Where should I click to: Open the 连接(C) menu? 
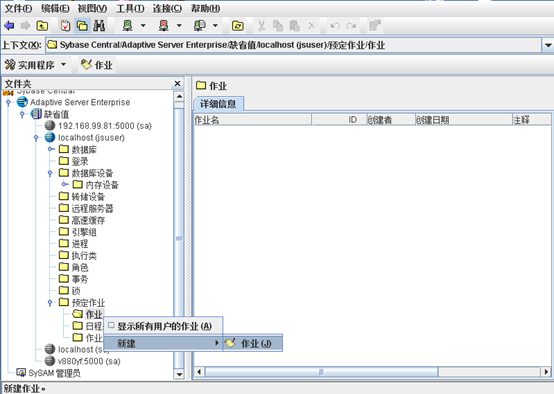coord(167,8)
